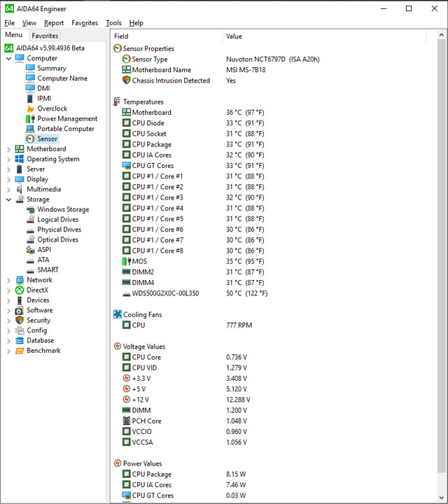Select Logical Drives tree item
The width and height of the screenshot is (448, 504).
click(x=58, y=220)
